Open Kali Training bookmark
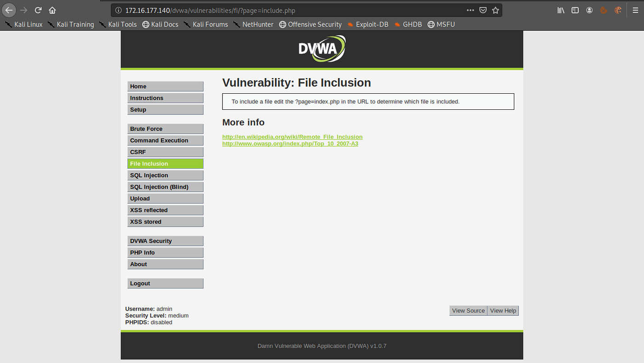This screenshot has width=644, height=363. 71,24
